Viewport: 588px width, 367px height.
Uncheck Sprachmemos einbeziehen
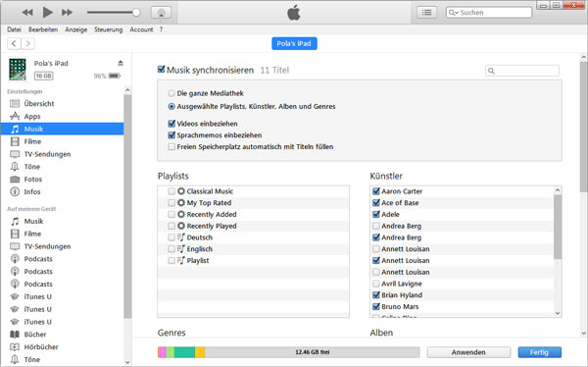point(171,135)
